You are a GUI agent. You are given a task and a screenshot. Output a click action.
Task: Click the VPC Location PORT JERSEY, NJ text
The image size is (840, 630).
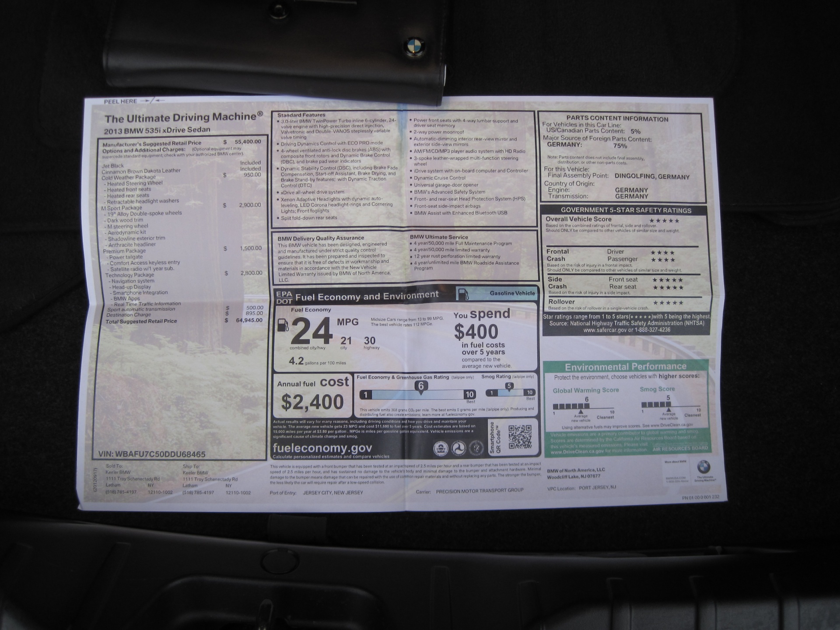(581, 488)
